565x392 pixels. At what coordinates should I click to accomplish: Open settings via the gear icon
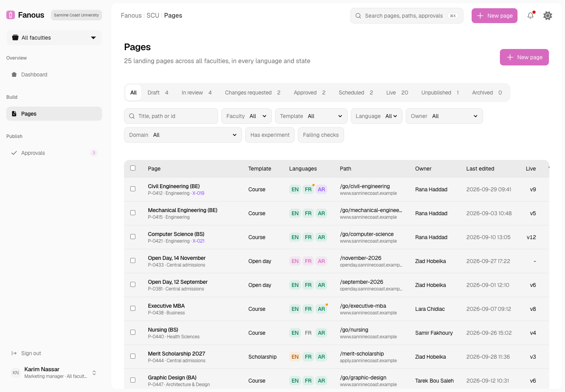[x=548, y=16]
